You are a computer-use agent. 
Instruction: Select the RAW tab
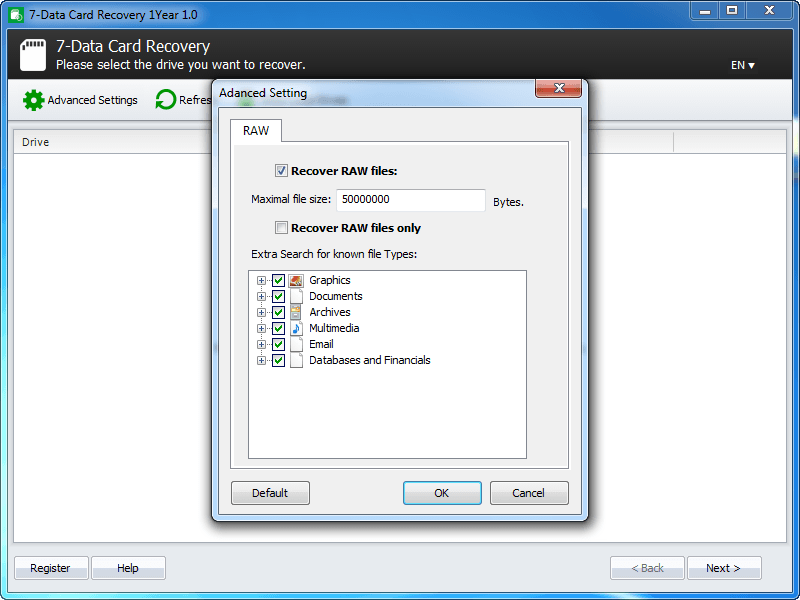coord(256,131)
